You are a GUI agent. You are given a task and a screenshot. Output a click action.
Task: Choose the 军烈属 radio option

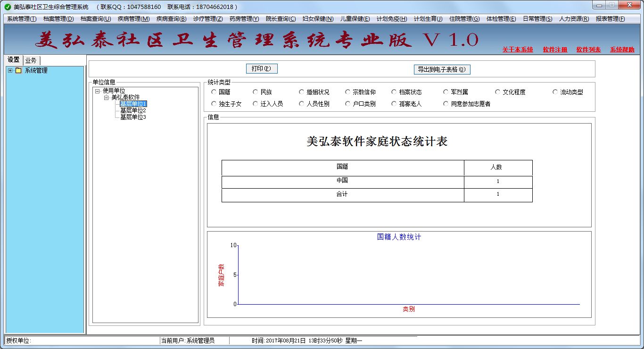(446, 92)
